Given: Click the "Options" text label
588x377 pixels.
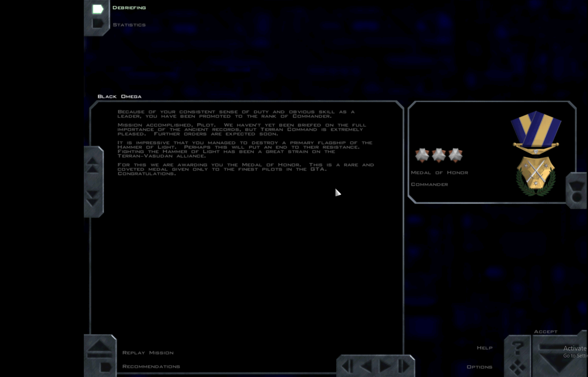Looking at the screenshot, I should tap(480, 367).
